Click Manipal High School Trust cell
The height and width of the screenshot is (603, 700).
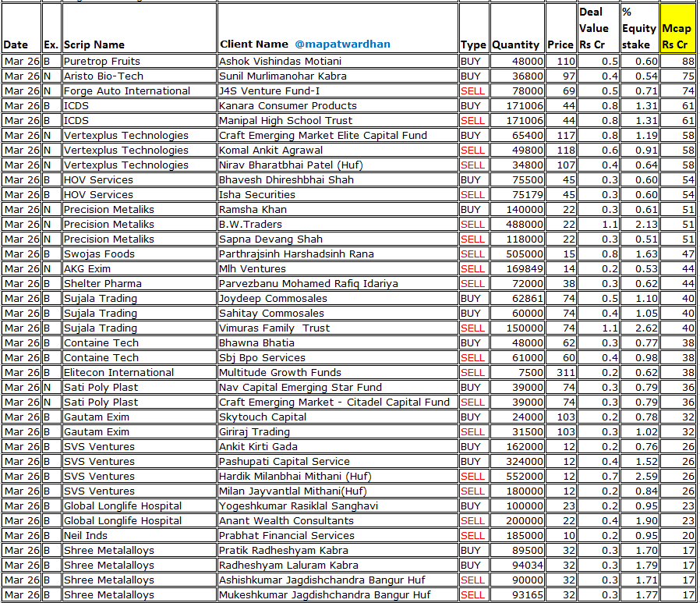coord(338,120)
